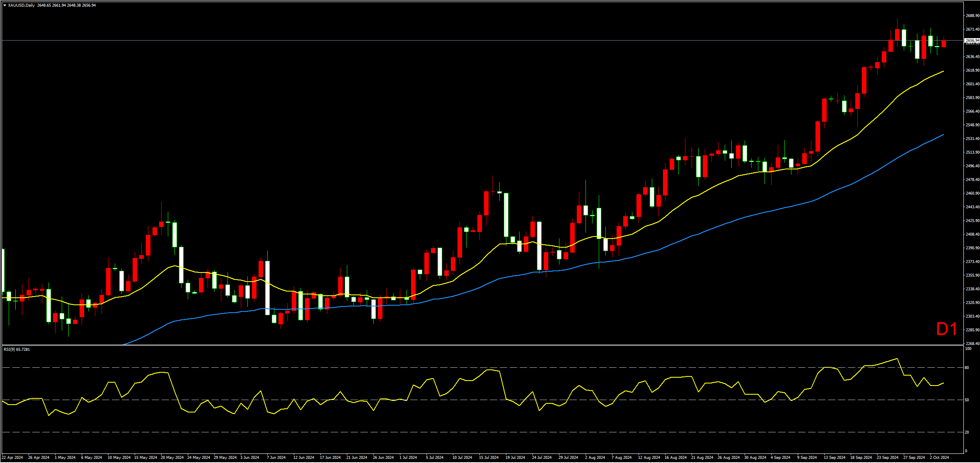Screen dimensions: 980x463
Task: Click the red D1 timeframe label
Action: point(946,329)
